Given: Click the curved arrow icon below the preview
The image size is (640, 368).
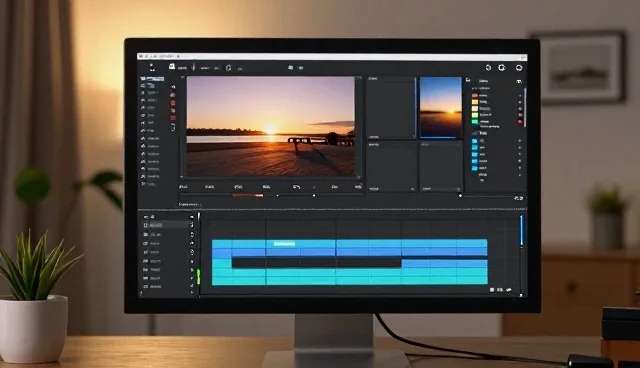Looking at the screenshot, I should coord(296,187).
